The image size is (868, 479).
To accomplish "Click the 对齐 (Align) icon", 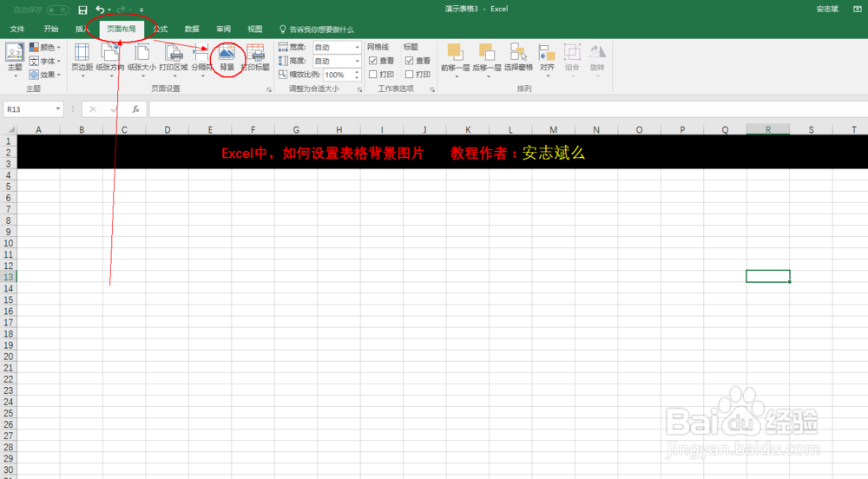I will coord(547,53).
